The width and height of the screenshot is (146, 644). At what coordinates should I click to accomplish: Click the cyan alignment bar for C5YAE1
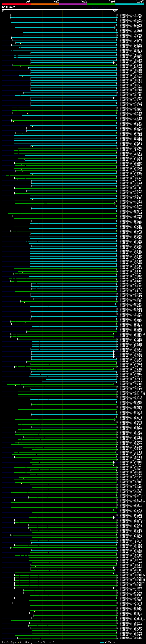(82, 379)
